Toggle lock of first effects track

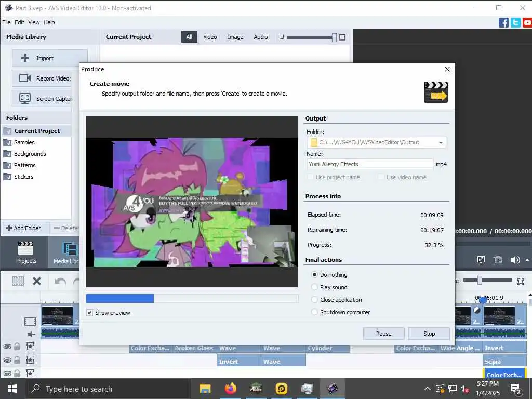click(x=17, y=347)
